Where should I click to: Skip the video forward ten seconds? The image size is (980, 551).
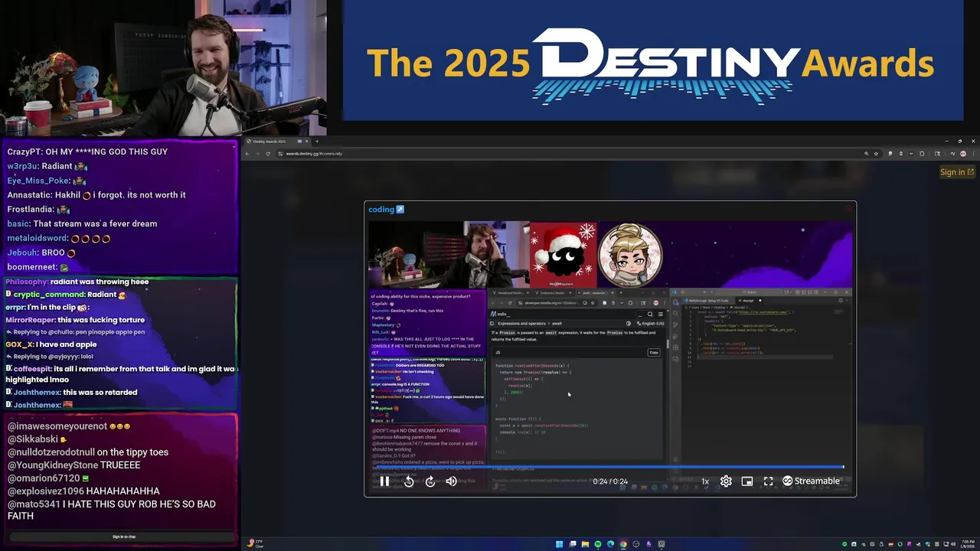tap(430, 481)
